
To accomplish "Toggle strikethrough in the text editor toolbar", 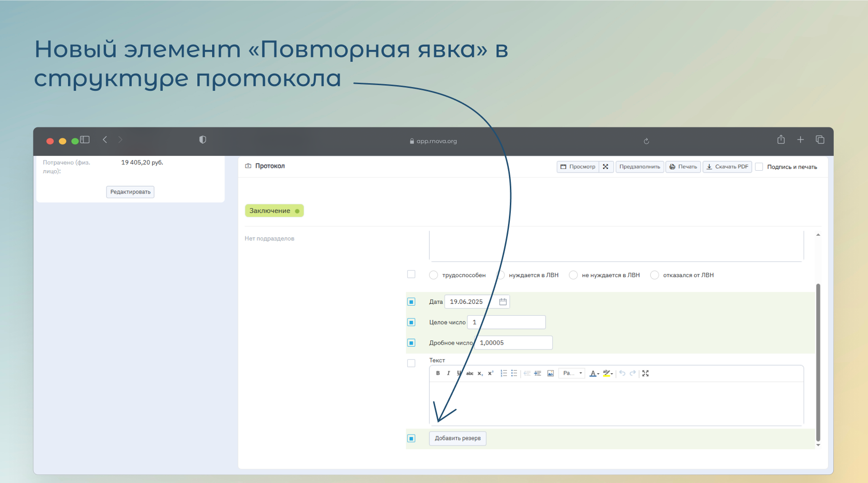I will (469, 373).
